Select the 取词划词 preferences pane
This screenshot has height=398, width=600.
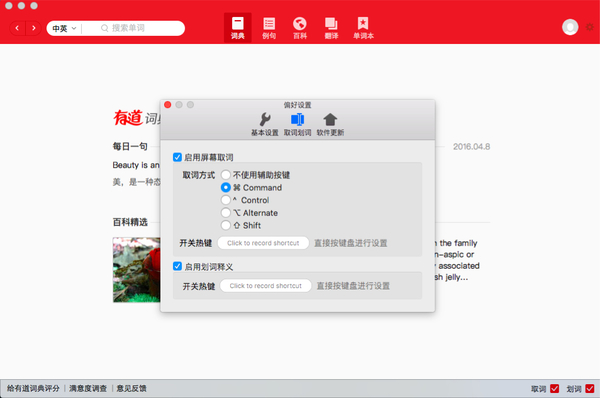tap(297, 124)
